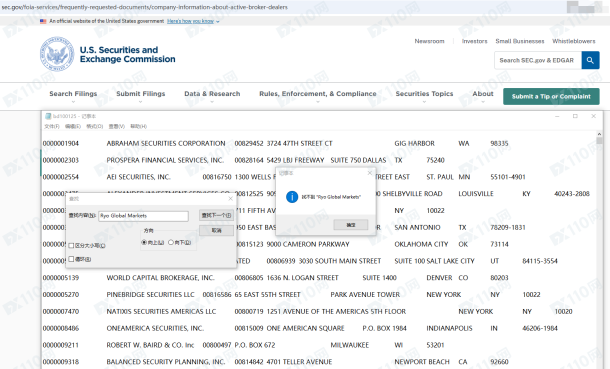Viewport: 610px width, 369px height.
Task: Minimize the Notepad window
Action: tap(557, 116)
